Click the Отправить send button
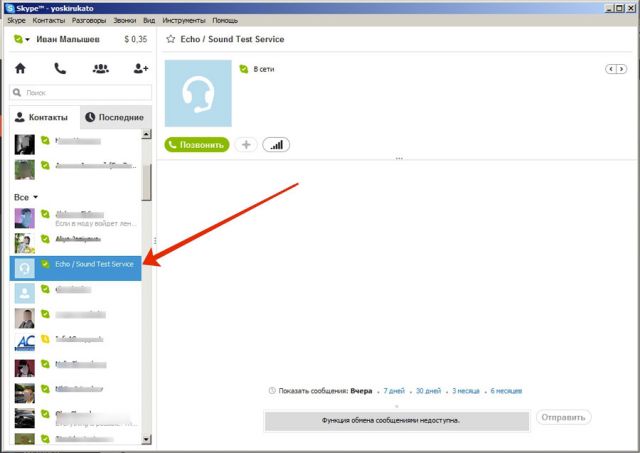 point(563,417)
